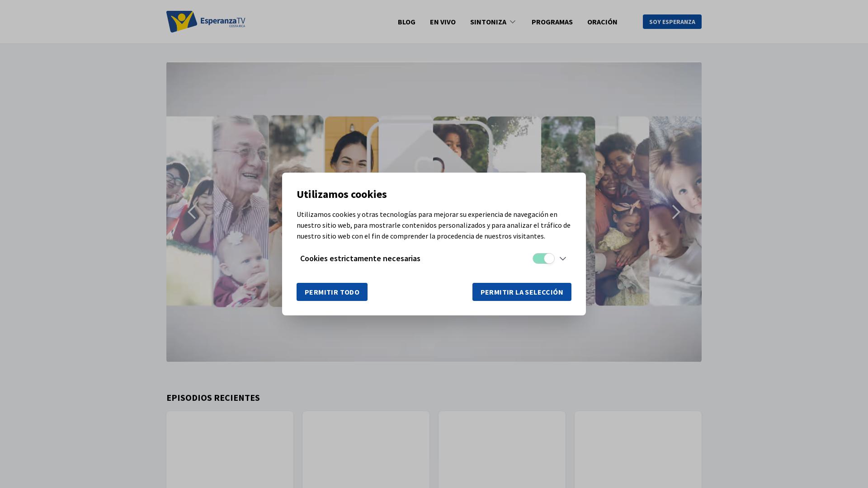This screenshot has width=868, height=488.
Task: Go back a slide with the left arrow
Action: pyautogui.click(x=192, y=211)
